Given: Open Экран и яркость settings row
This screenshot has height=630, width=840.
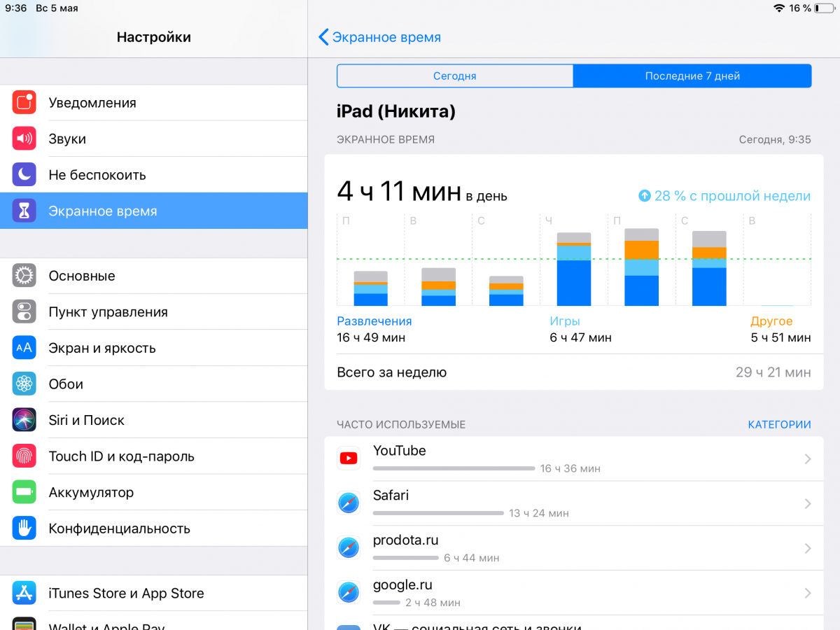Looking at the screenshot, I should point(154,348).
